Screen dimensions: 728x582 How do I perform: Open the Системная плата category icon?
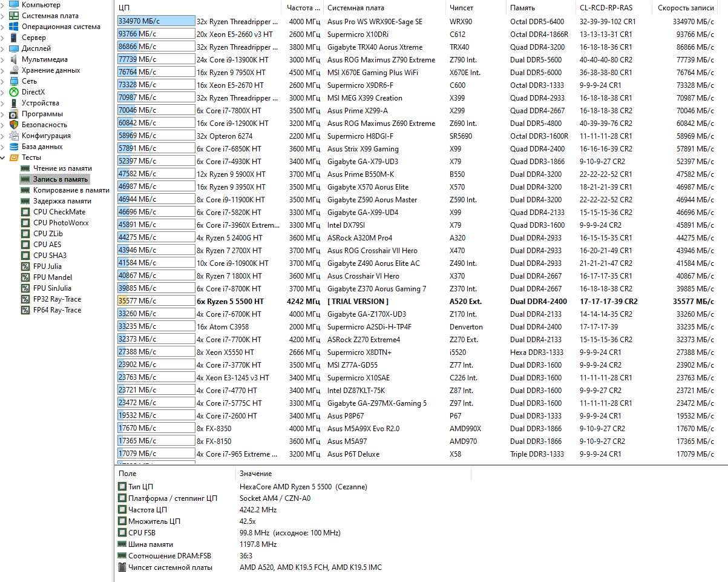[x=13, y=16]
